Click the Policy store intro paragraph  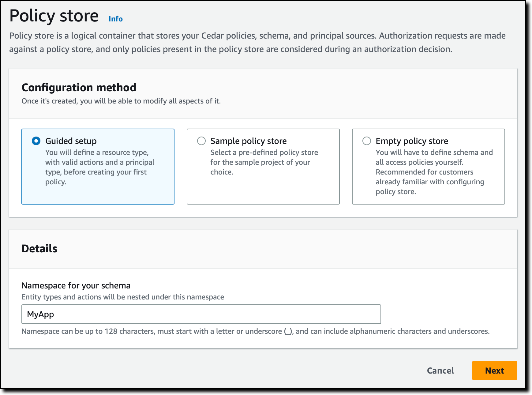257,42
